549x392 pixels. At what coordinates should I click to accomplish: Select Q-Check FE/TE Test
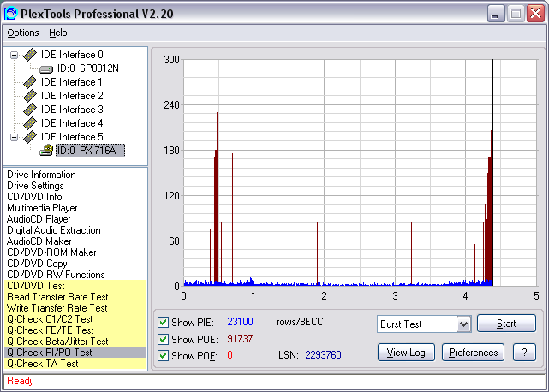tap(75, 330)
